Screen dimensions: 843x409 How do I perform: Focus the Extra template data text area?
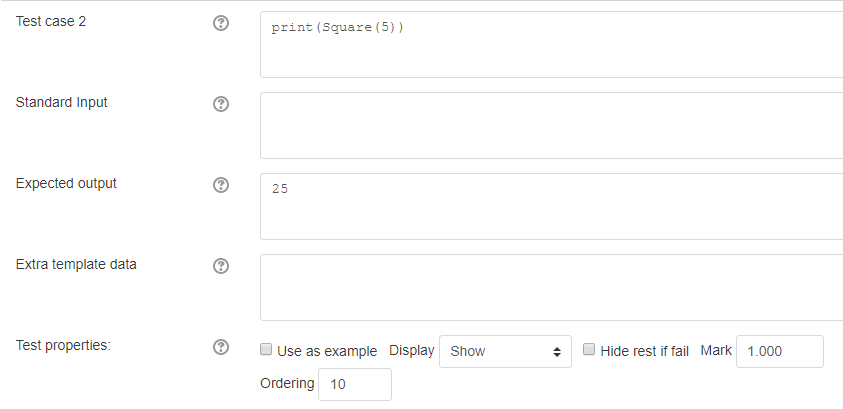click(552, 288)
